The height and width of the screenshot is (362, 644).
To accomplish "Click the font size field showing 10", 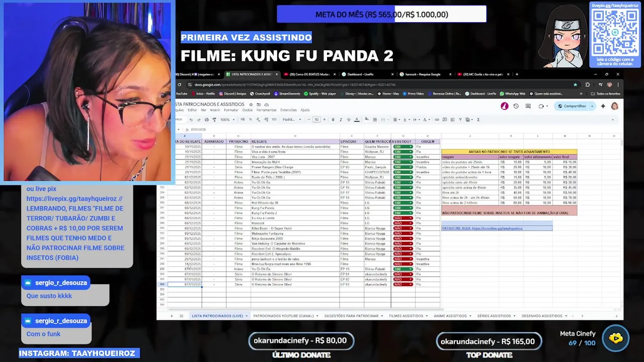I will click(316, 120).
